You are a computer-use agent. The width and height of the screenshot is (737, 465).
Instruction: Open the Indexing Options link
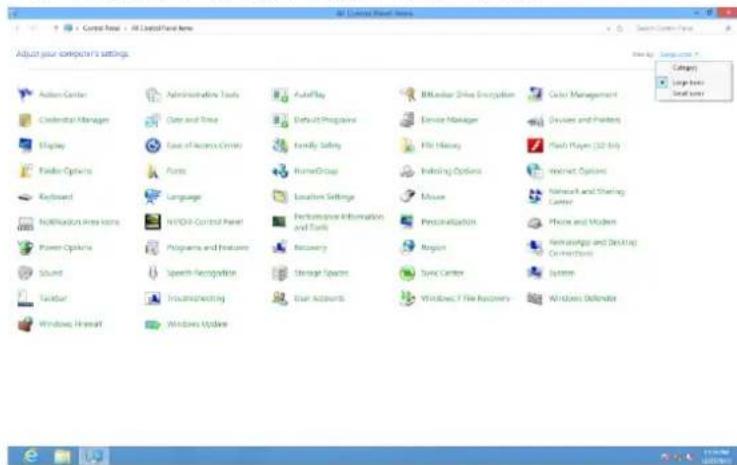(451, 171)
